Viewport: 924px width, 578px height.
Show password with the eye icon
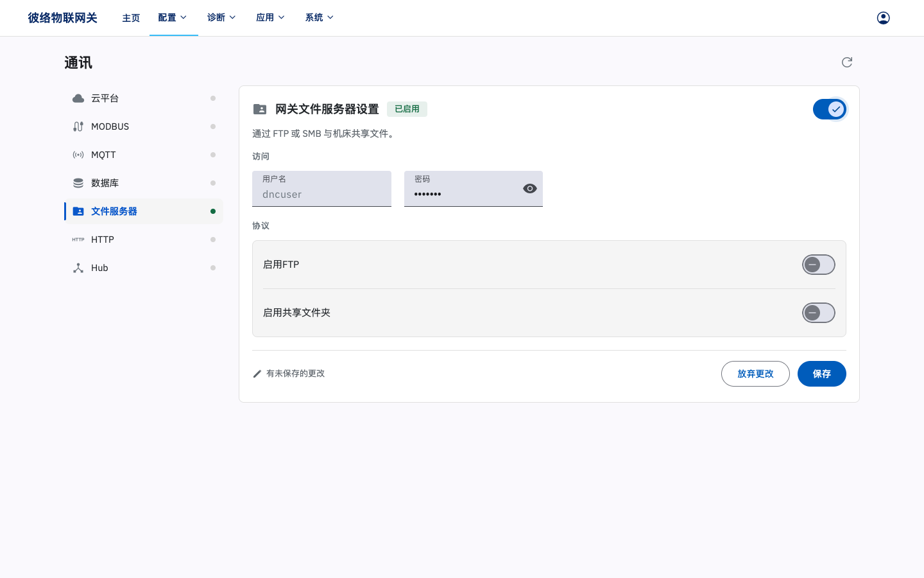tap(530, 189)
